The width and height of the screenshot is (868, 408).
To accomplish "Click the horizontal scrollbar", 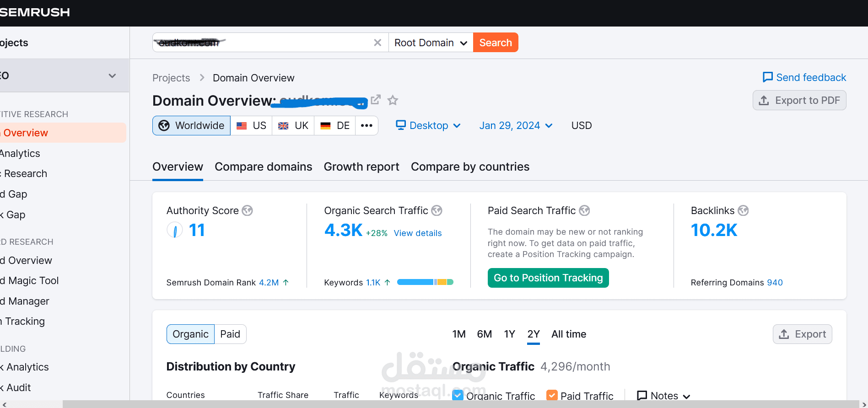I will click(x=460, y=404).
